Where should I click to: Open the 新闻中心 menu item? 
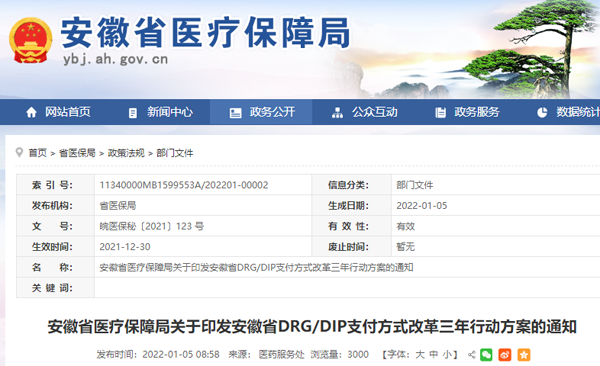170,112
